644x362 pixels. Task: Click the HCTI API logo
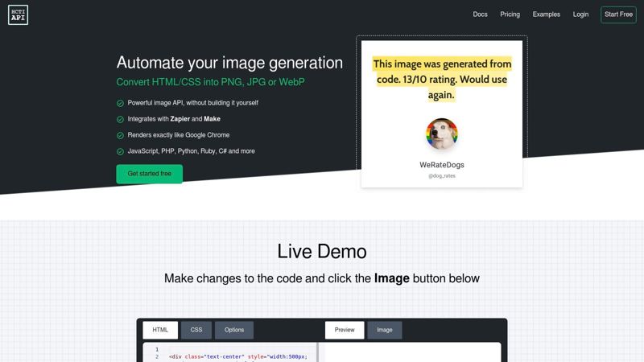(18, 14)
